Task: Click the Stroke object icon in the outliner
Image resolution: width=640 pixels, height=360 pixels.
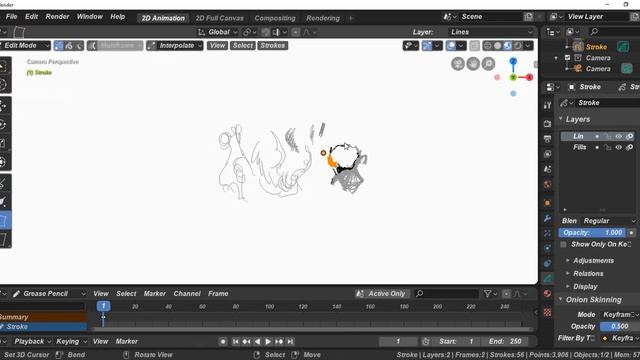Action: tap(578, 47)
